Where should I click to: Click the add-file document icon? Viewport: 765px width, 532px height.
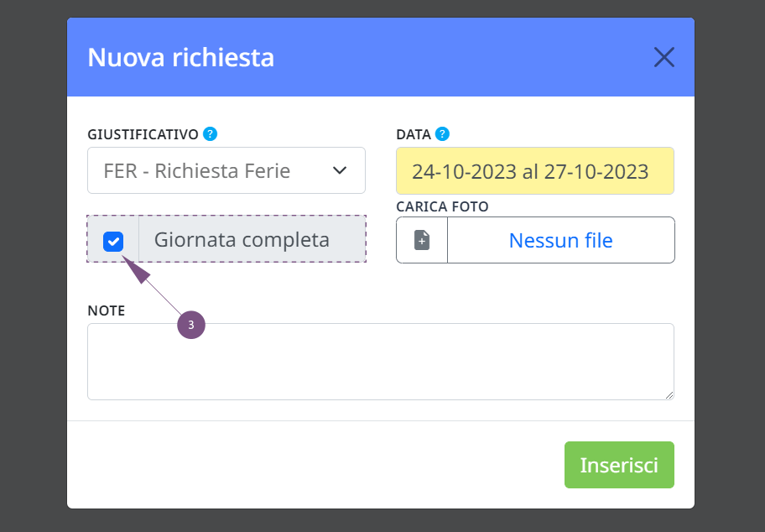(422, 240)
